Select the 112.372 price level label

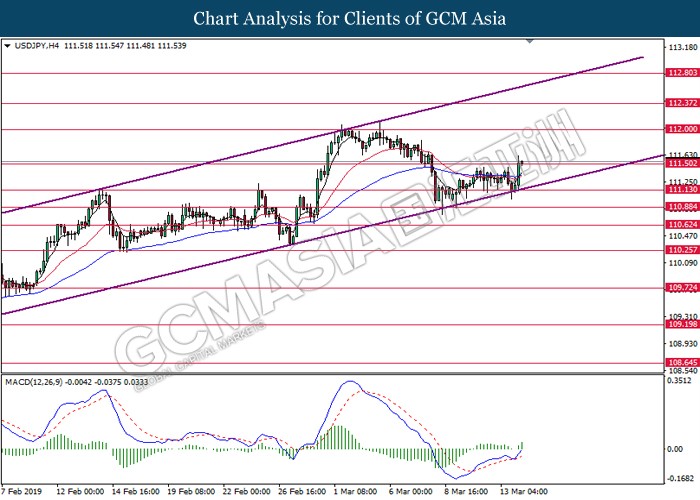[x=683, y=103]
